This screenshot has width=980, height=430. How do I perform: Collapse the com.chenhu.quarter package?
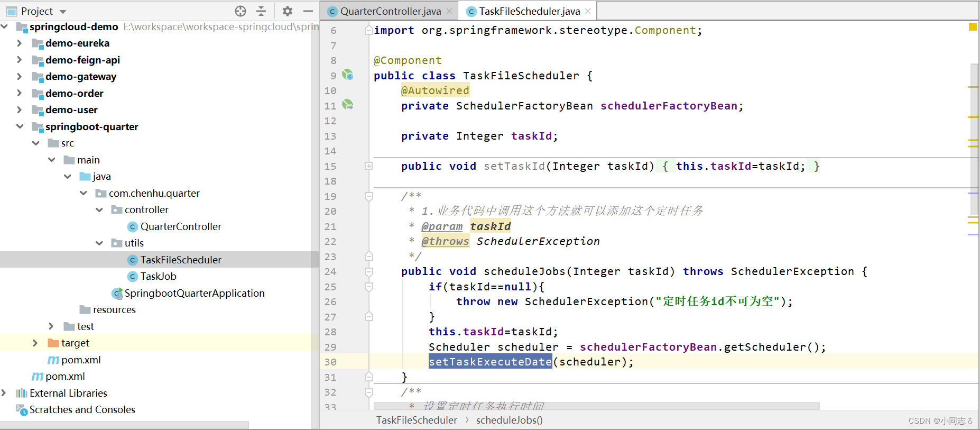[x=83, y=193]
